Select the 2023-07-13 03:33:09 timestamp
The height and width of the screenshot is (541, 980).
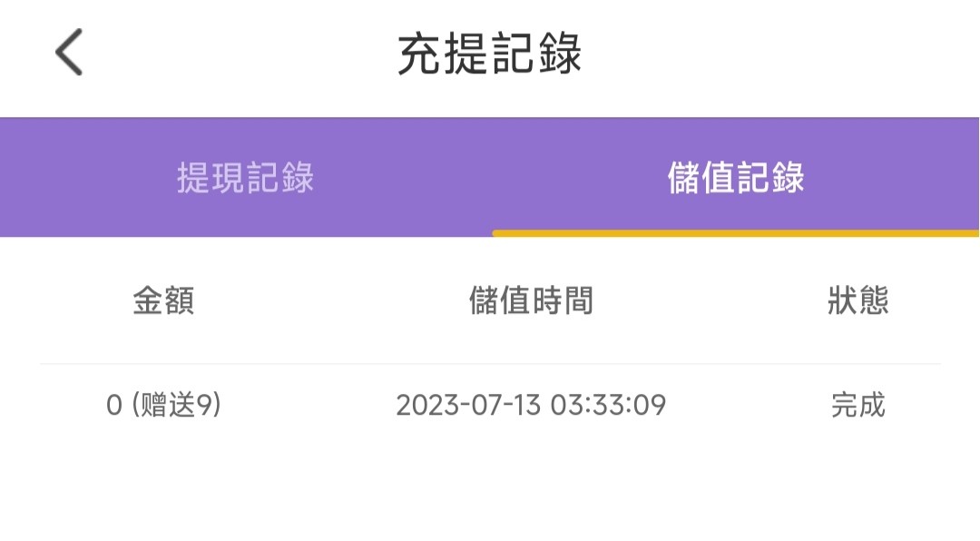pyautogui.click(x=531, y=405)
